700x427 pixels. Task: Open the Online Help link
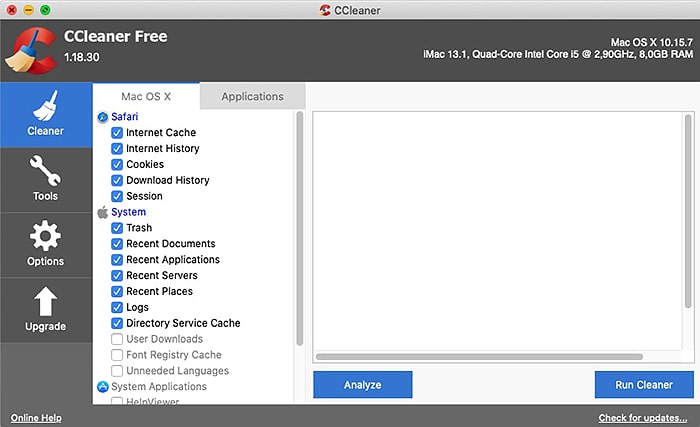click(x=36, y=418)
